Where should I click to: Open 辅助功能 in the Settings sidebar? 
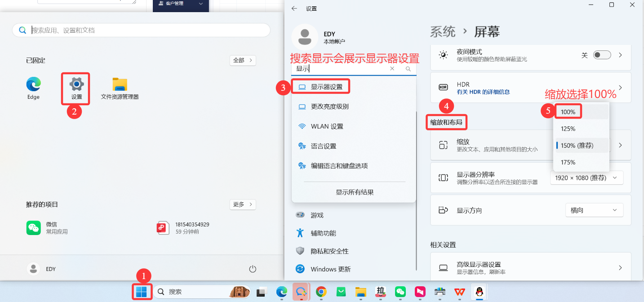click(x=354, y=233)
